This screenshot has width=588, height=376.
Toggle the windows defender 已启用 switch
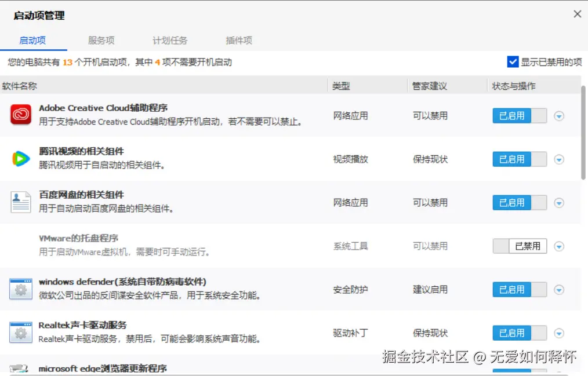(520, 290)
